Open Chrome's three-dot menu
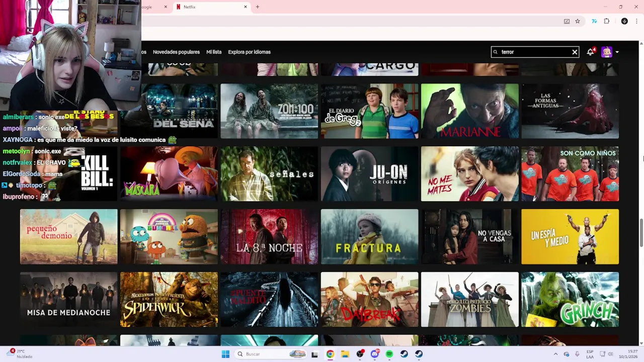This screenshot has height=362, width=644. tap(636, 21)
